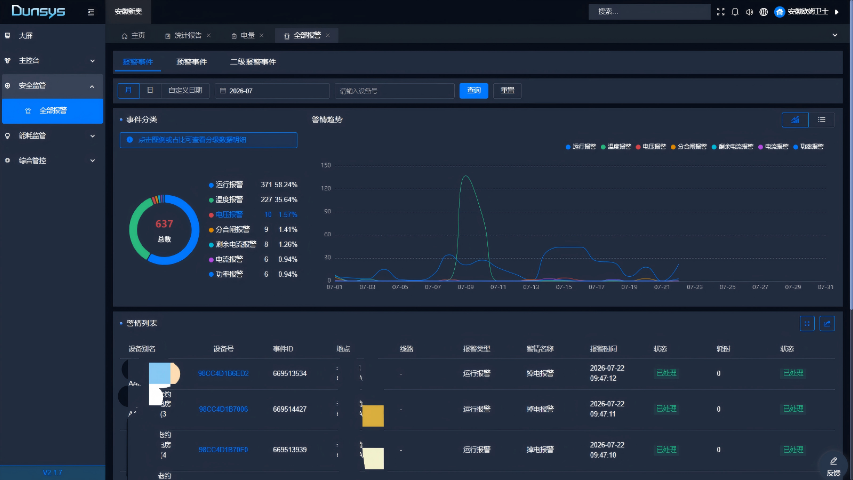Collapse the sidebar with the hamburger icon
This screenshot has height=480, width=853.
coord(91,11)
